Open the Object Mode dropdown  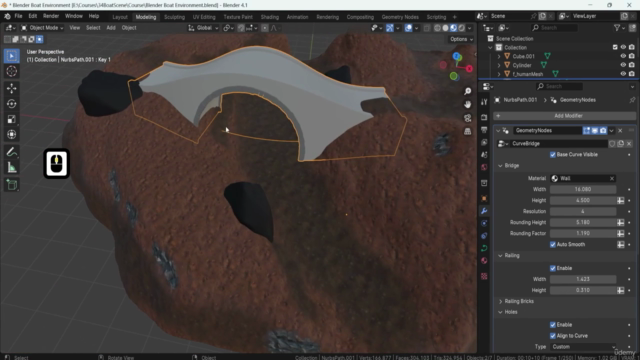click(42, 28)
